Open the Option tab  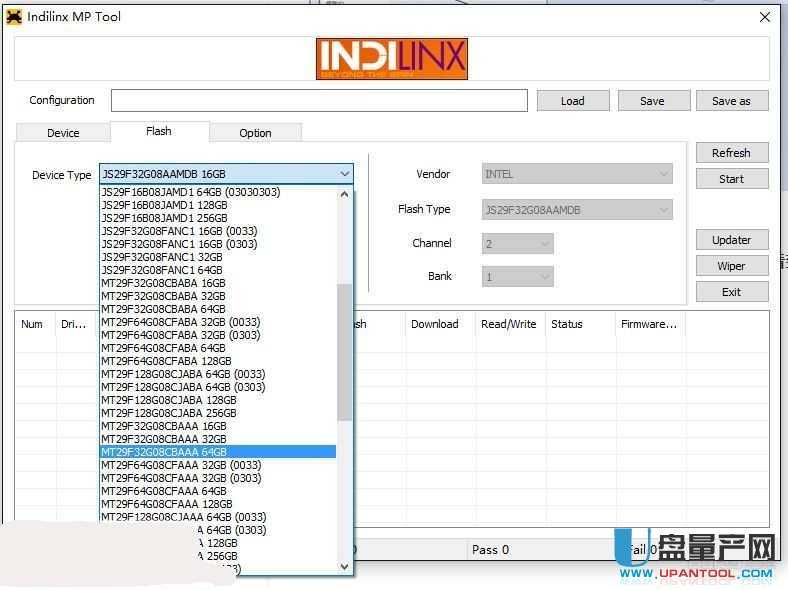(255, 133)
